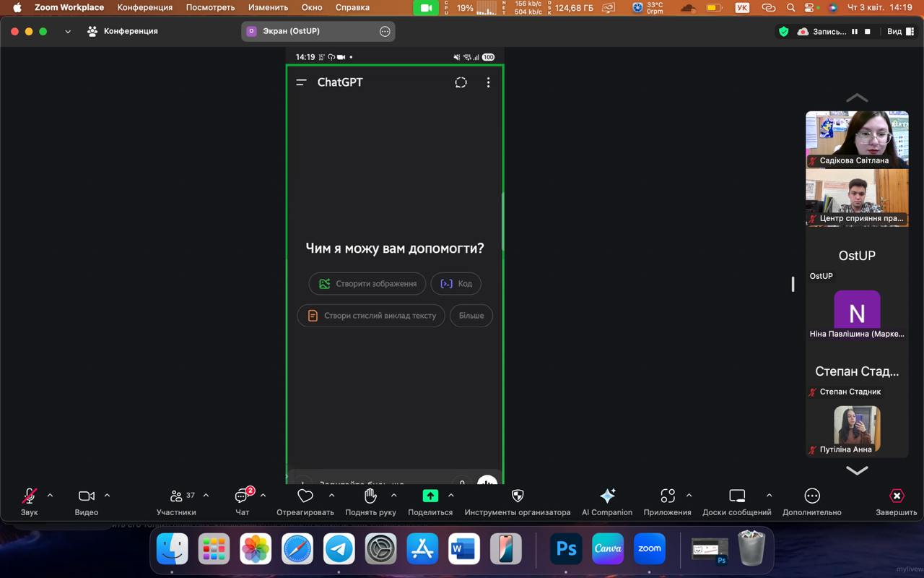The height and width of the screenshot is (578, 924).
Task: Click the red End meeting button
Action: coord(897,496)
